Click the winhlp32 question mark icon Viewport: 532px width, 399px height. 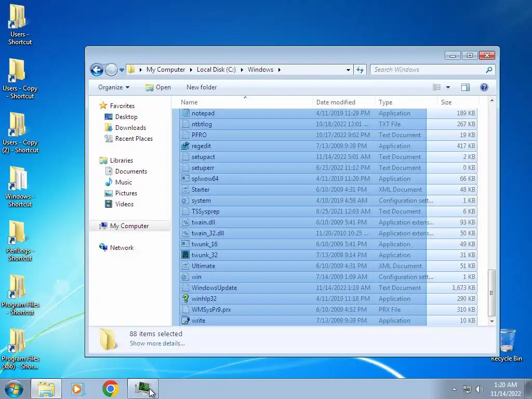(185, 299)
